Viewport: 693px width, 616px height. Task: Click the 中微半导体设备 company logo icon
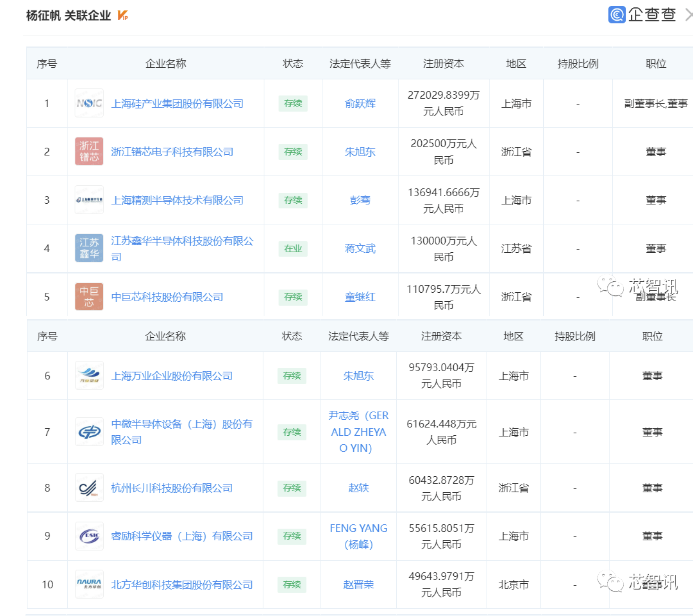pos(89,432)
